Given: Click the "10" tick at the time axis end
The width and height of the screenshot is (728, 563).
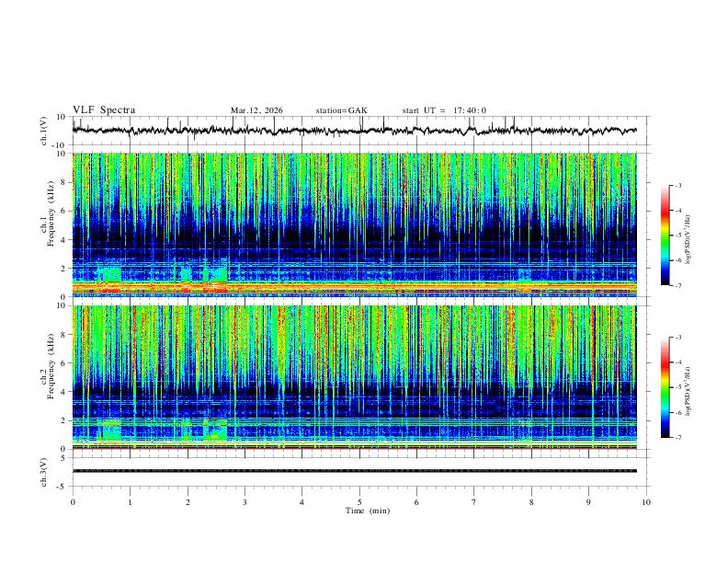Looking at the screenshot, I should click(x=646, y=502).
